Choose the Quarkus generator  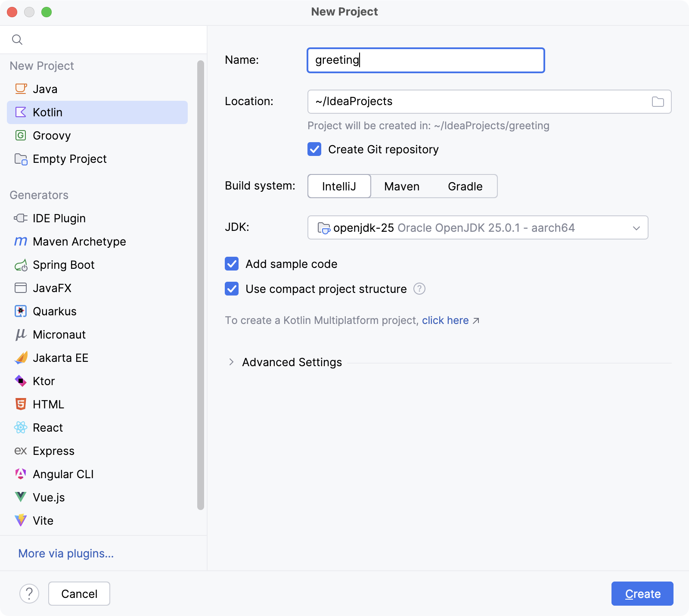pos(55,311)
